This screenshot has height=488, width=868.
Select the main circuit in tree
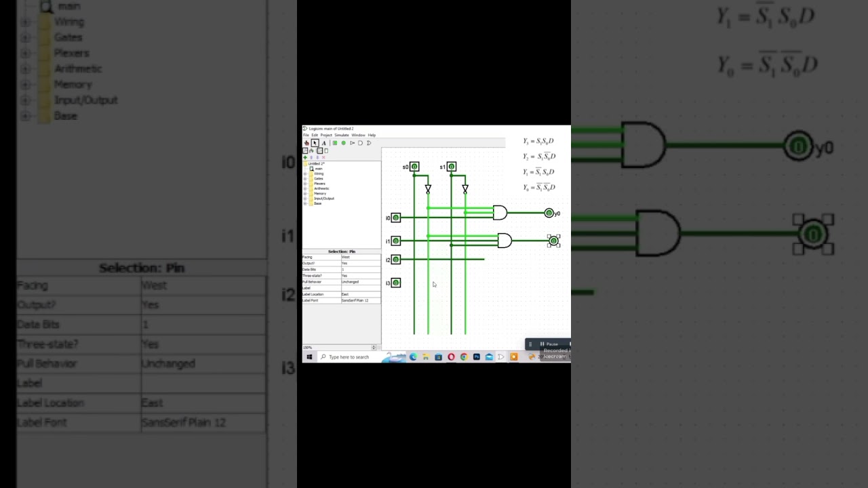(x=319, y=169)
